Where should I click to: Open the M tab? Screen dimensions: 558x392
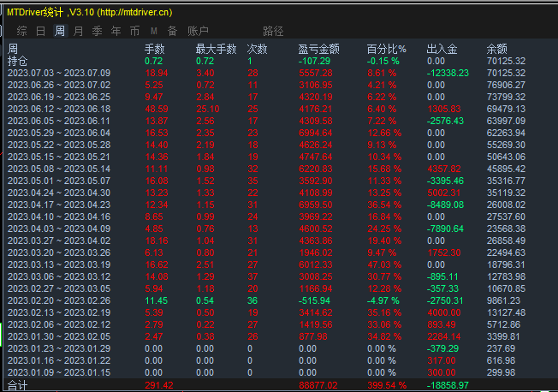point(154,31)
